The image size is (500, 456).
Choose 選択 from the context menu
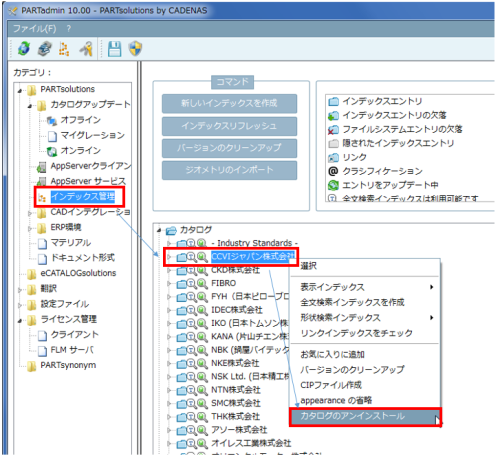coord(365,266)
